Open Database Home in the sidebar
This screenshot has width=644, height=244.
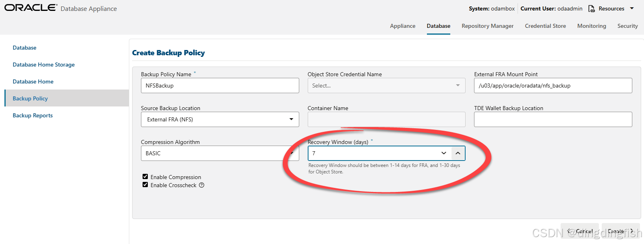click(33, 81)
